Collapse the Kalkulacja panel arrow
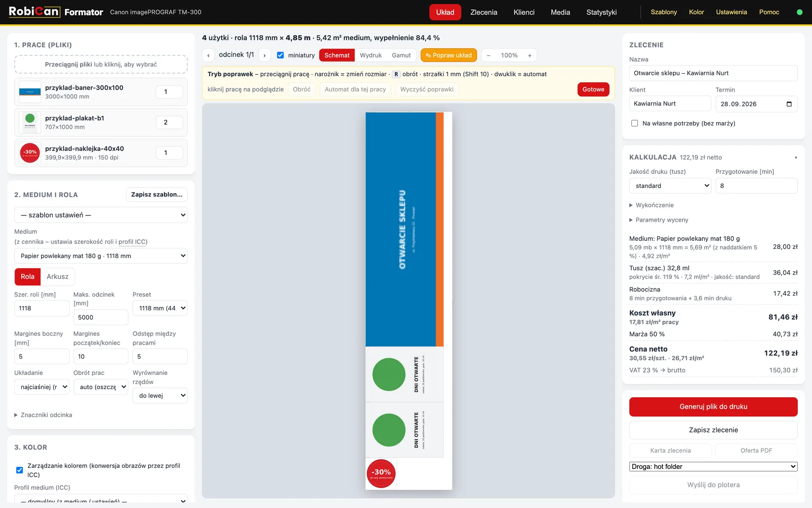Viewport: 812px width, 508px height. click(795, 157)
